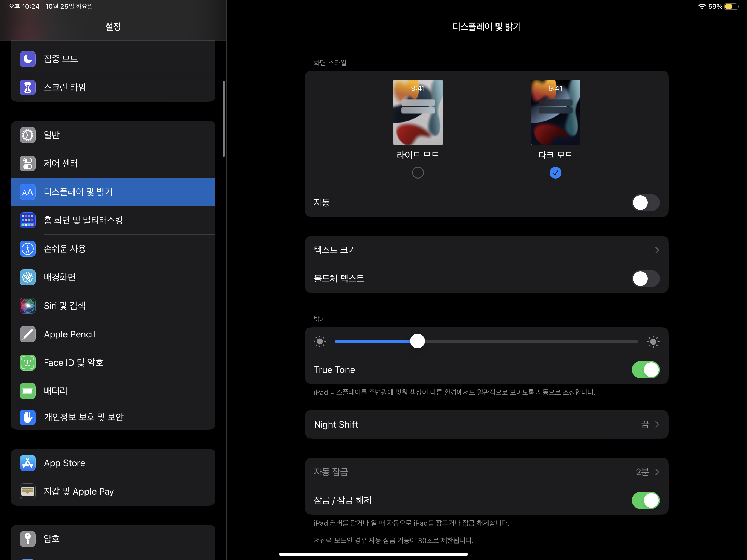Image resolution: width=747 pixels, height=560 pixels.
Task: Tap the 10월 25일 화요일 date
Action: point(69,6)
